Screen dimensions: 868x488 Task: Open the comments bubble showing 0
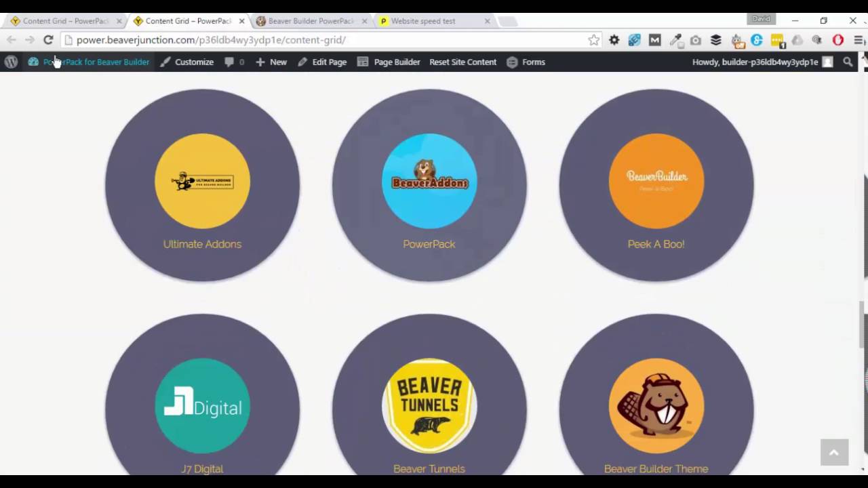pyautogui.click(x=235, y=62)
